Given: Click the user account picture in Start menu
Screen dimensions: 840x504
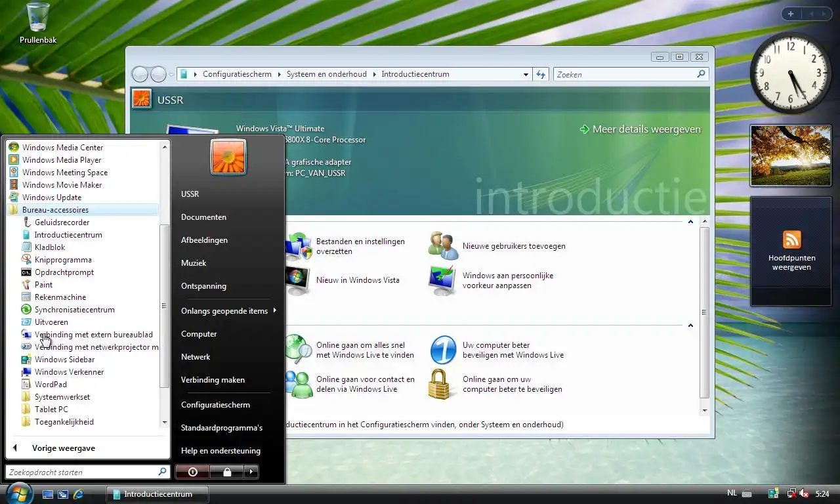Looking at the screenshot, I should [x=228, y=157].
